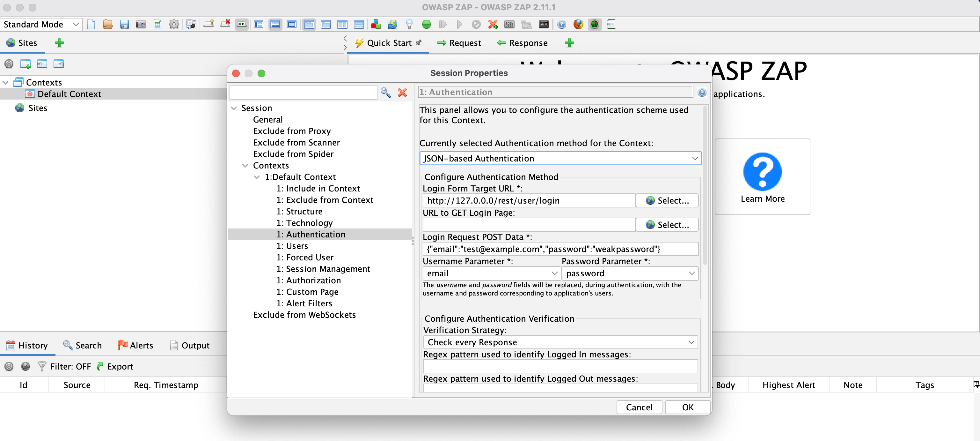Select 1: Session Management tree item
This screenshot has height=441, width=980.
[323, 269]
